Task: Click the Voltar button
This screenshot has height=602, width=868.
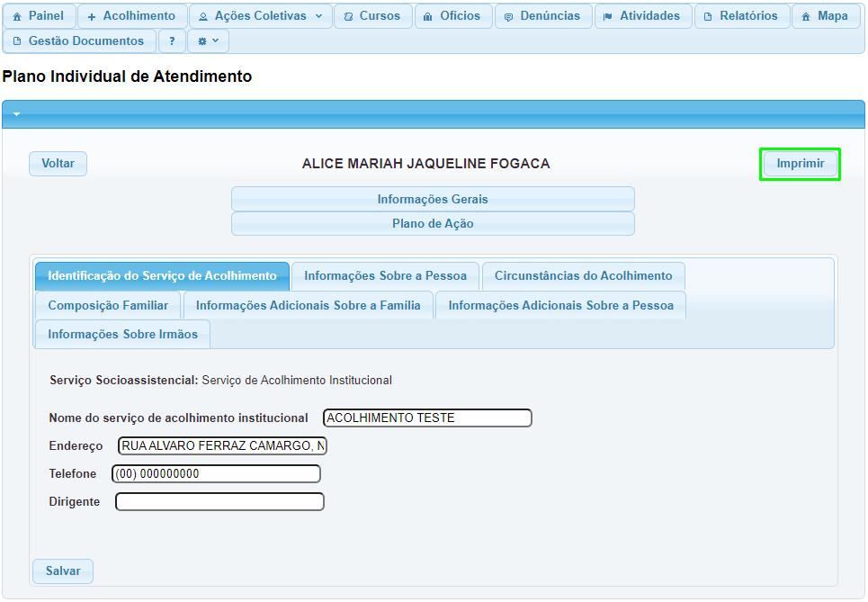Action: pos(58,164)
